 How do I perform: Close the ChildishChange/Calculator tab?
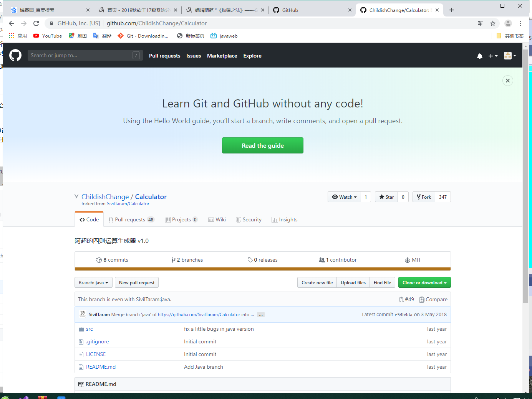click(x=437, y=10)
